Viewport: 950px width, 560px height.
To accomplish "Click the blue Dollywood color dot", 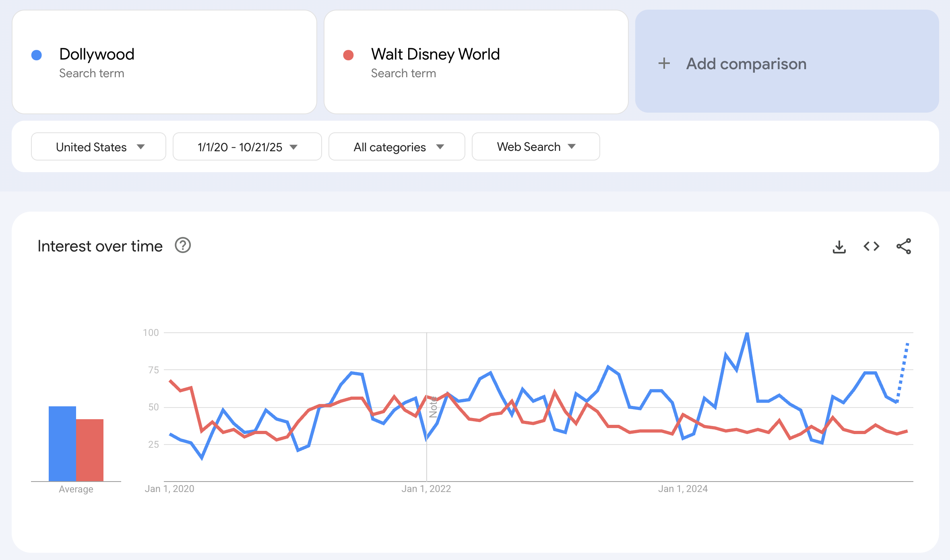I will pyautogui.click(x=37, y=55).
